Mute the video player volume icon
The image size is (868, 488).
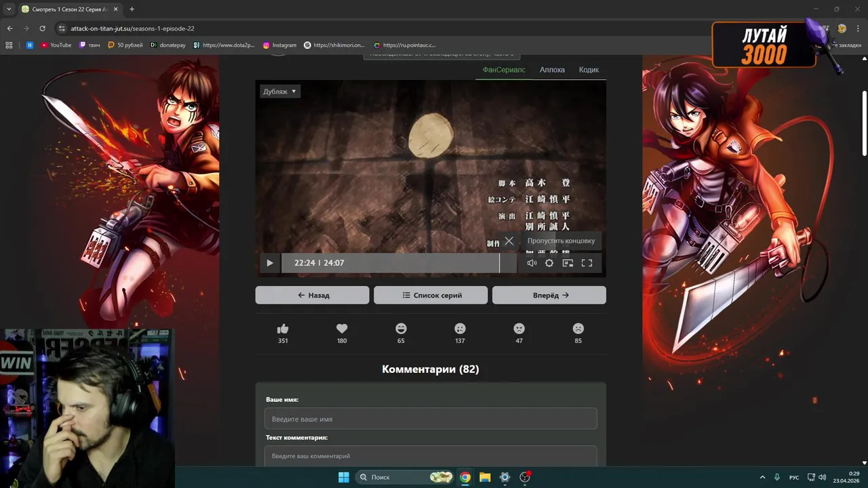[x=532, y=263]
